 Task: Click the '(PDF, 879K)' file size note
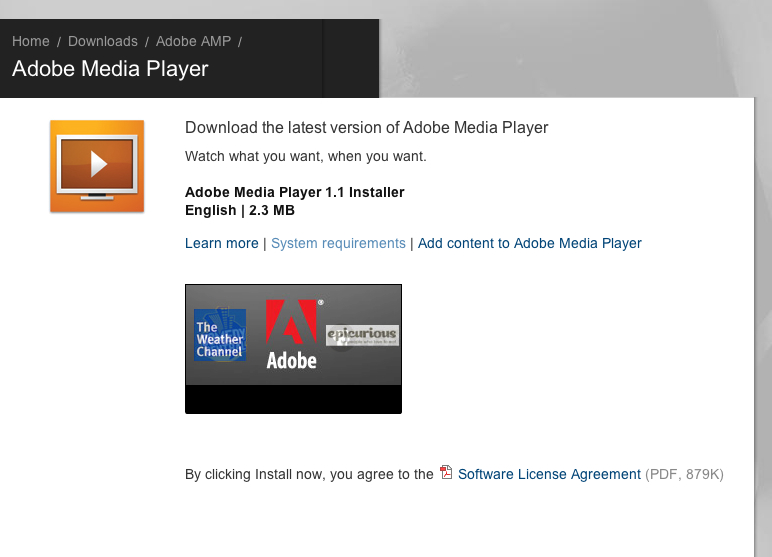pyautogui.click(x=684, y=474)
